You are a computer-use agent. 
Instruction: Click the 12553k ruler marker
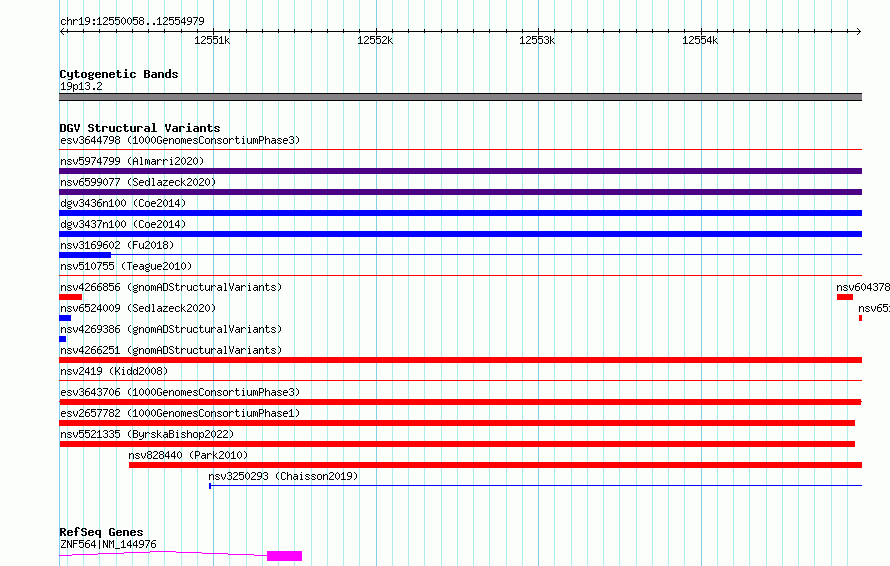coord(537,40)
